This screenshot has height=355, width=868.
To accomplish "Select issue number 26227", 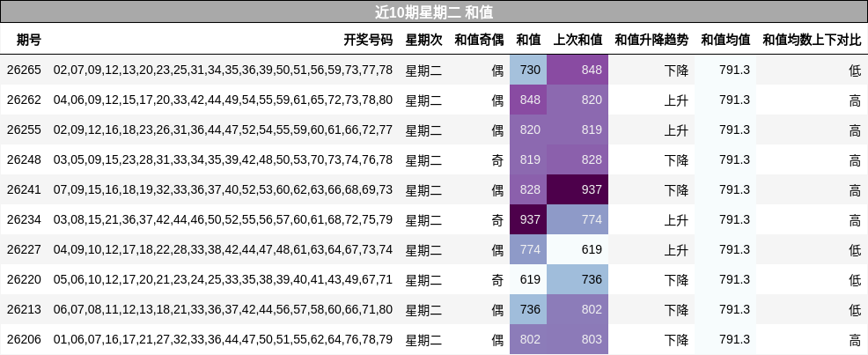I will coord(24,249).
